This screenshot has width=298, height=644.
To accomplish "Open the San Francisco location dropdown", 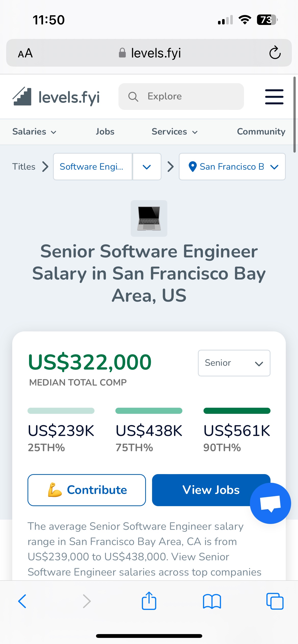I will (232, 167).
